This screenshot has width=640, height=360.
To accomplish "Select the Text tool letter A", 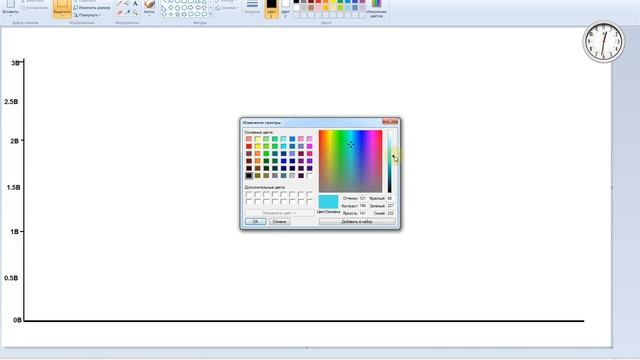I will coord(135,4).
